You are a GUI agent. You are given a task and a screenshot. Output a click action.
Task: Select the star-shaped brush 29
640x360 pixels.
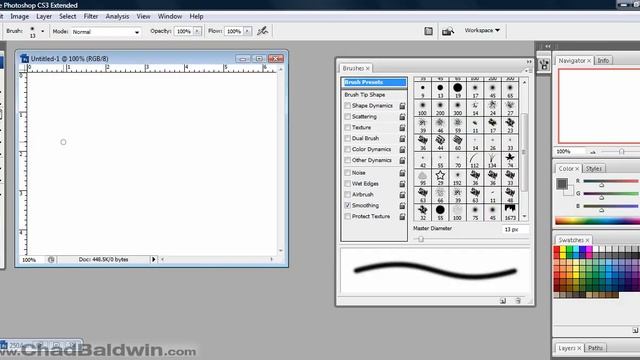pos(440,177)
